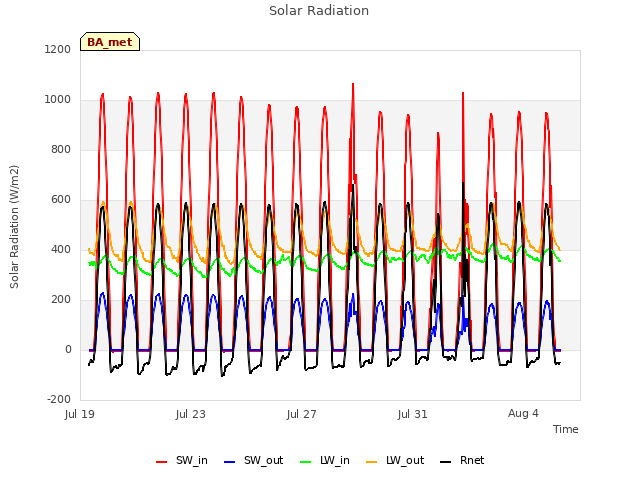Click the Solar Radiation (W/m2) y-axis title
The image size is (640, 480).
14,227
